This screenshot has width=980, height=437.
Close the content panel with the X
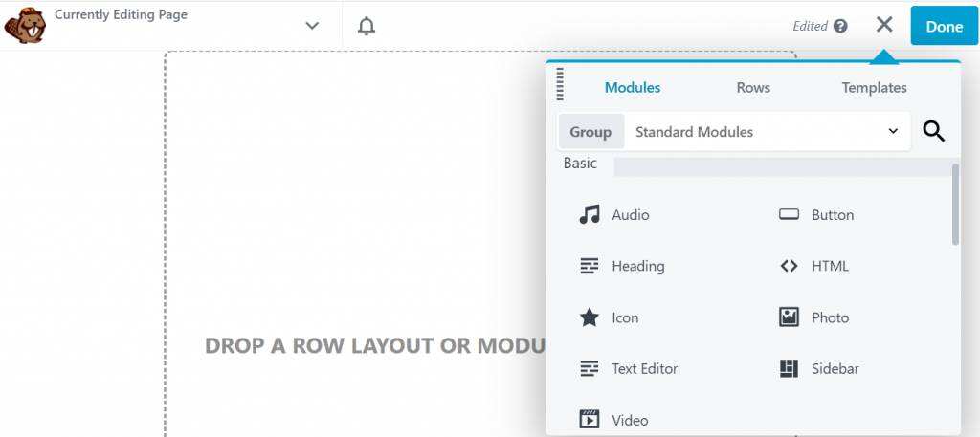(x=883, y=25)
